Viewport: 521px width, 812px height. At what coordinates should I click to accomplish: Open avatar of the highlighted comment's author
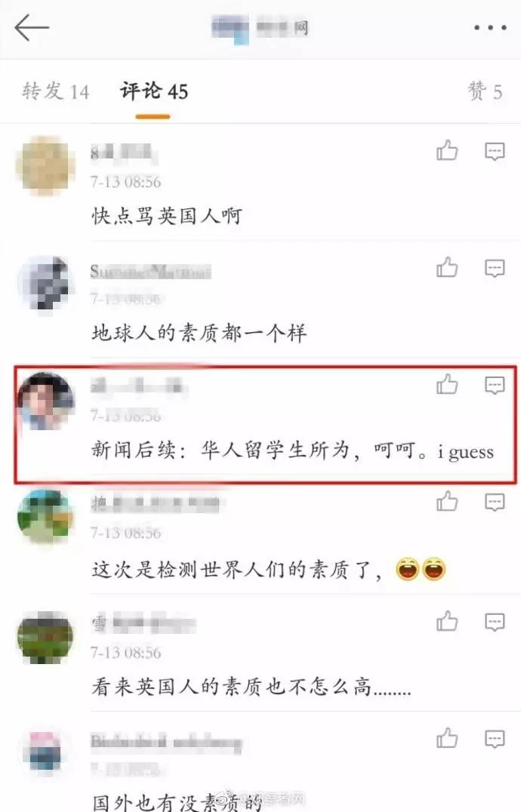pyautogui.click(x=45, y=401)
